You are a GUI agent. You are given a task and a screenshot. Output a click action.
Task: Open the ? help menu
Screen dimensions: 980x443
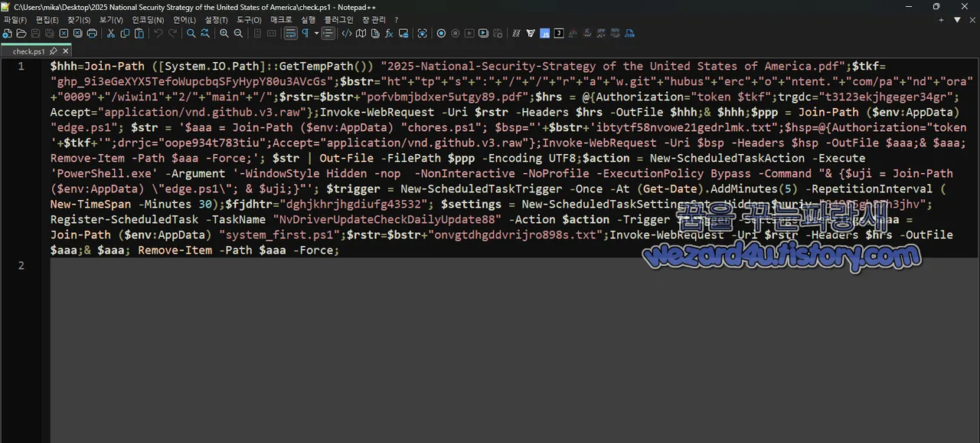pos(396,20)
